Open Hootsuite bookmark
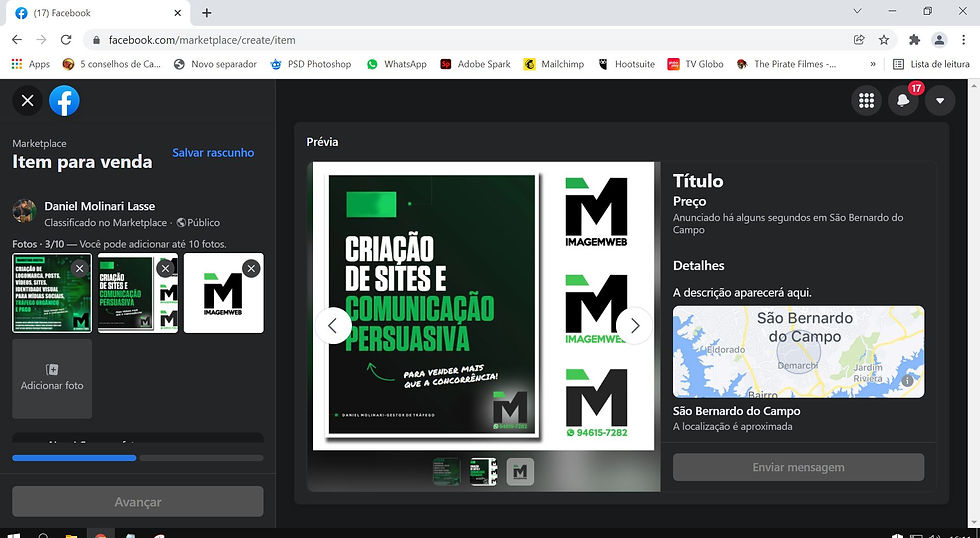This screenshot has width=980, height=538. click(626, 64)
